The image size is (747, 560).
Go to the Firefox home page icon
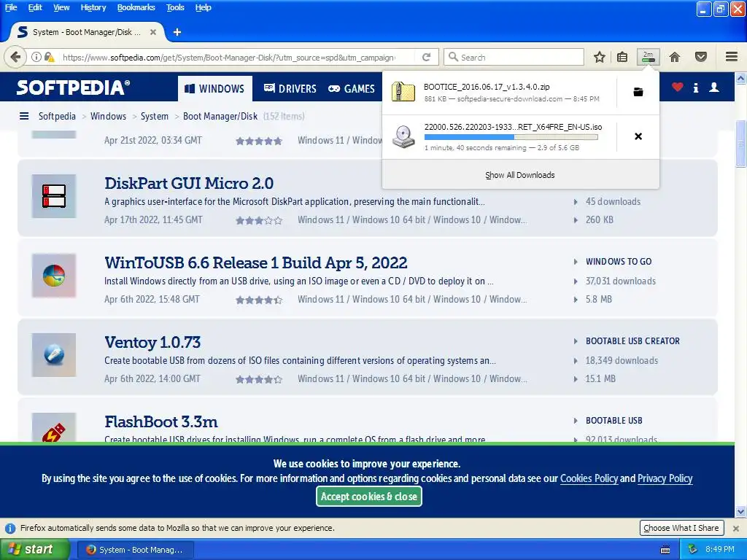[675, 57]
